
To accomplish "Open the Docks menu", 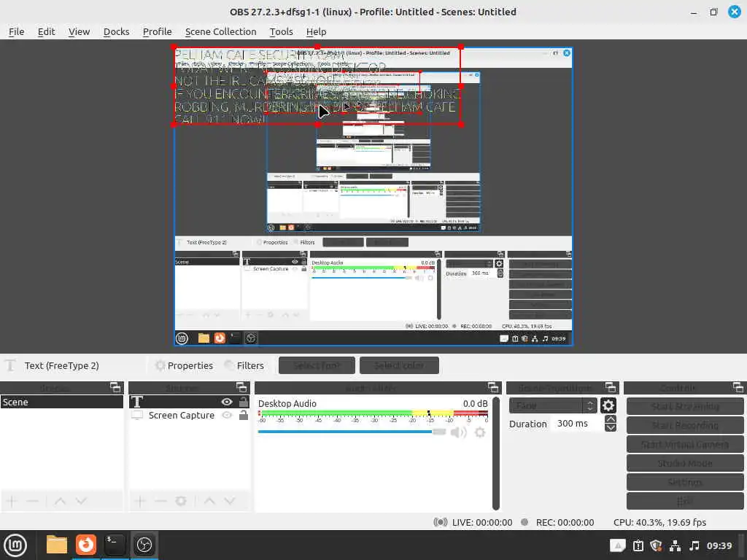I will tap(116, 31).
